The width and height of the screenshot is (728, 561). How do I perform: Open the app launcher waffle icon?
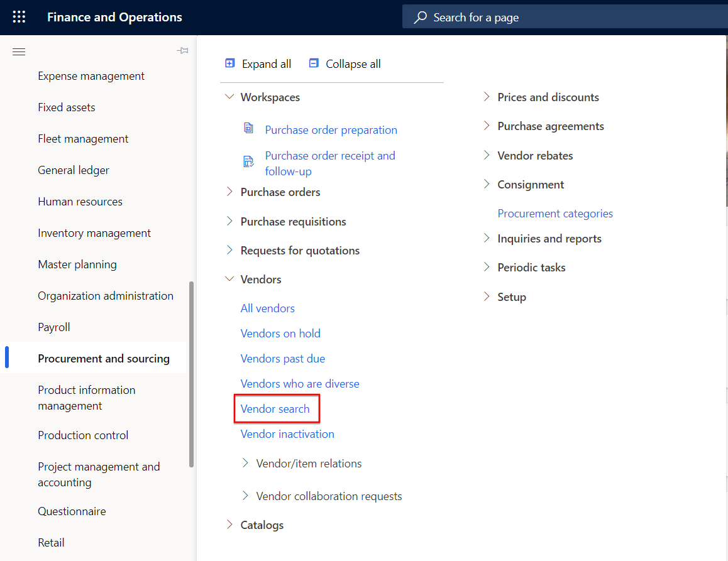coord(19,17)
